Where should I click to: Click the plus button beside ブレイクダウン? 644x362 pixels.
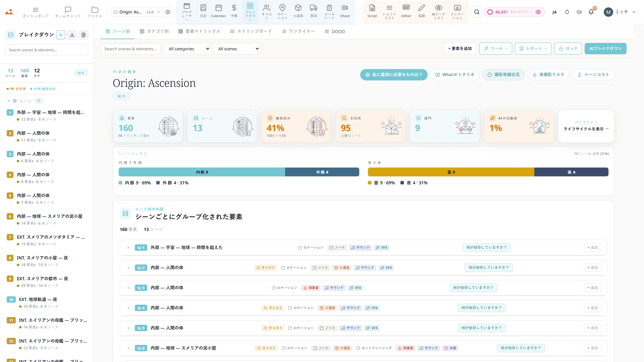pos(61,35)
